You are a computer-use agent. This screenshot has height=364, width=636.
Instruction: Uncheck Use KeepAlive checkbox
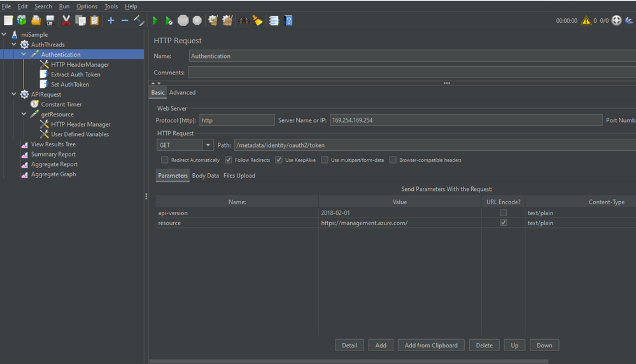pyautogui.click(x=279, y=160)
